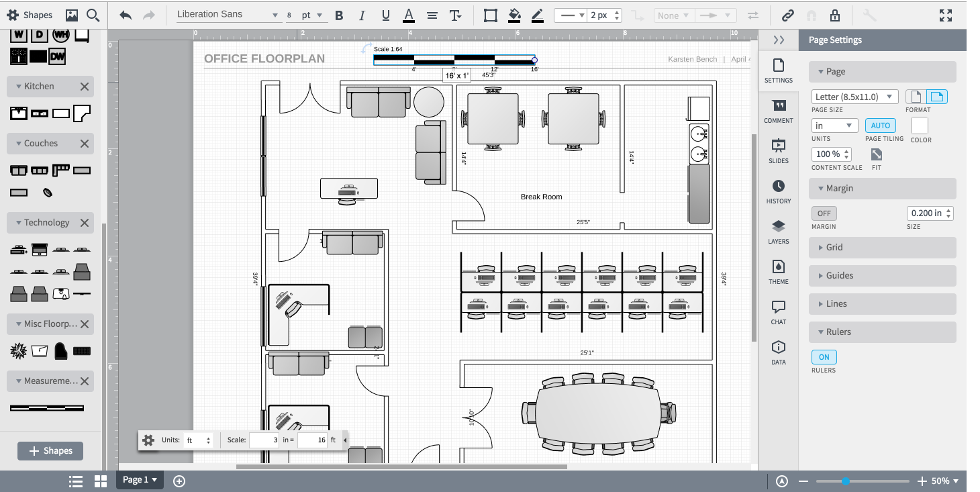Screen dimensions: 980x492
Task: Open the Settings panel tab
Action: tap(779, 70)
